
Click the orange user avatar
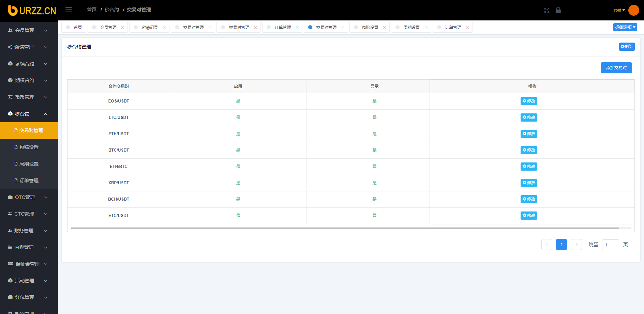tap(633, 10)
